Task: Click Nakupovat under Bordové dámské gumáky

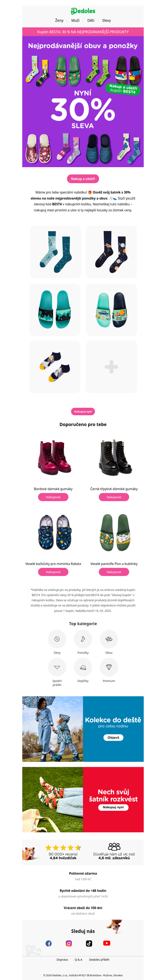Action: click(x=53, y=497)
